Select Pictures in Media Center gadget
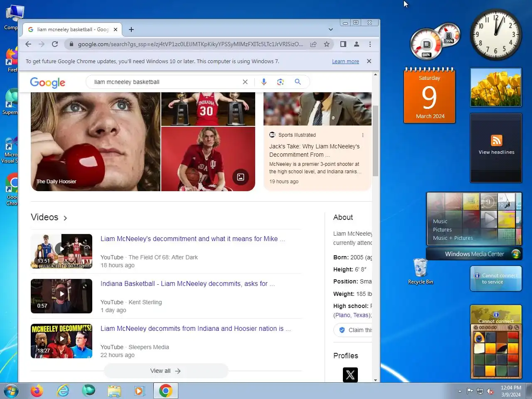The height and width of the screenshot is (399, 532). pos(442,230)
